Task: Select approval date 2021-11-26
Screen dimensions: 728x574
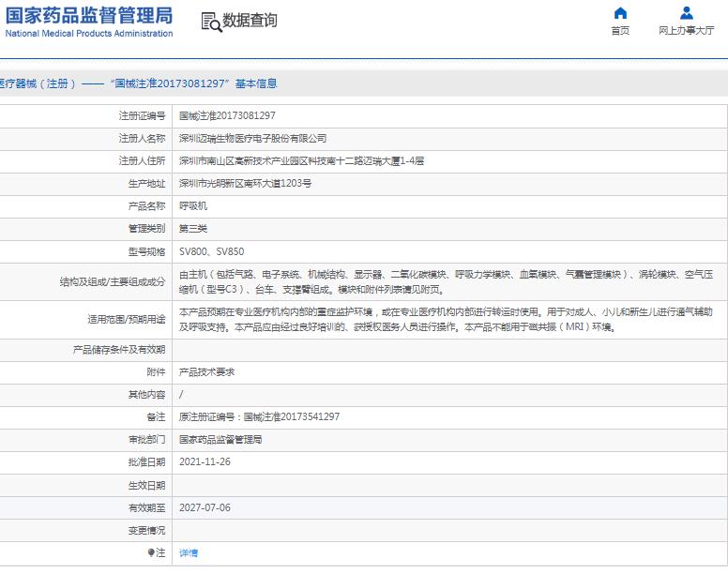Action: tap(205, 461)
